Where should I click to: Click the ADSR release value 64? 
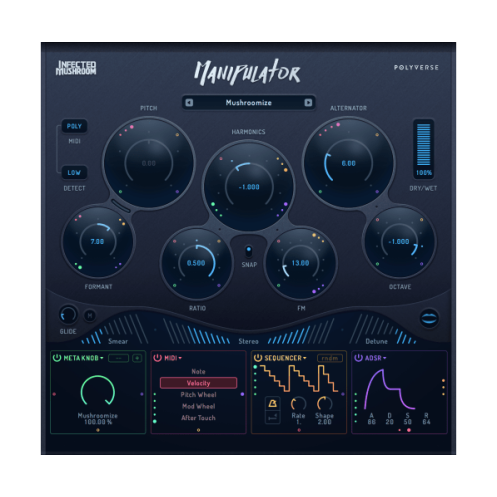coord(426,422)
